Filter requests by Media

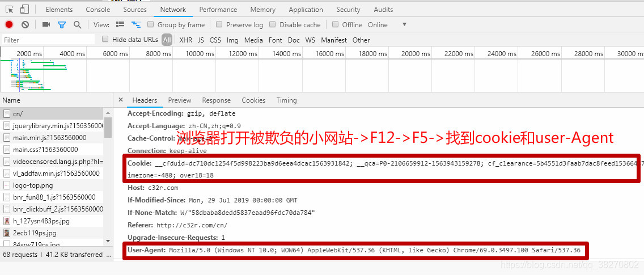point(253,40)
